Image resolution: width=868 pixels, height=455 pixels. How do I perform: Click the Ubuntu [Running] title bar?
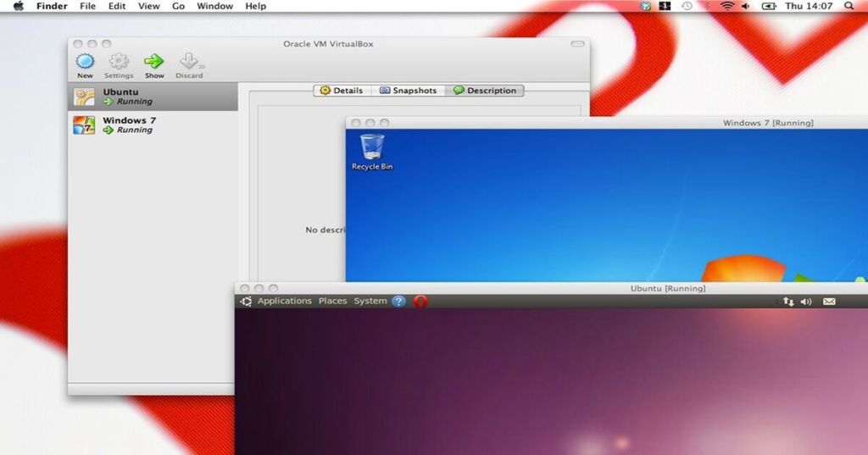tap(551, 288)
